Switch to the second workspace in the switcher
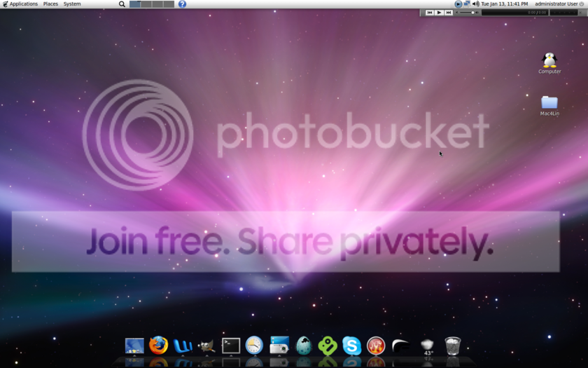Viewport: 588px width, 368px height. click(x=146, y=4)
